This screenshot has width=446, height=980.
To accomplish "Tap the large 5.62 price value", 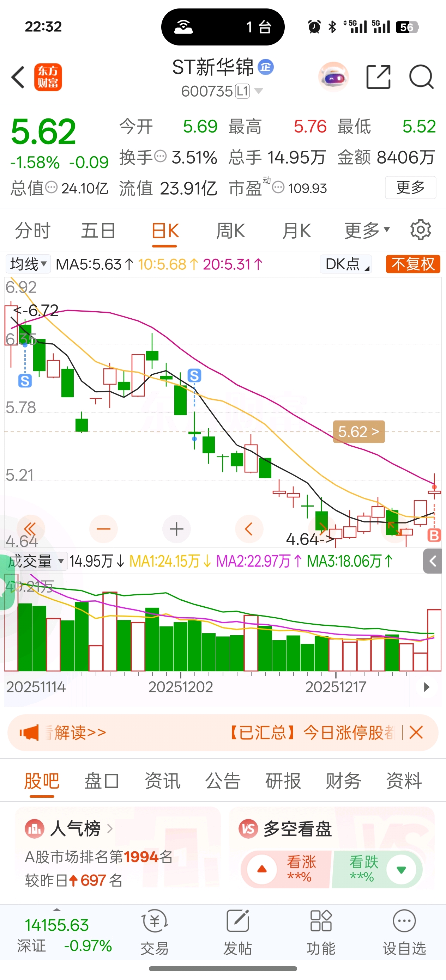I will click(x=43, y=131).
